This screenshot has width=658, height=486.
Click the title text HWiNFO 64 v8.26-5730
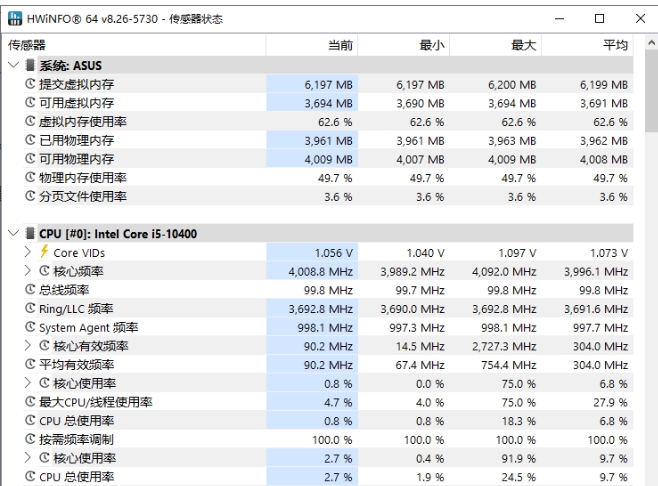click(x=92, y=19)
